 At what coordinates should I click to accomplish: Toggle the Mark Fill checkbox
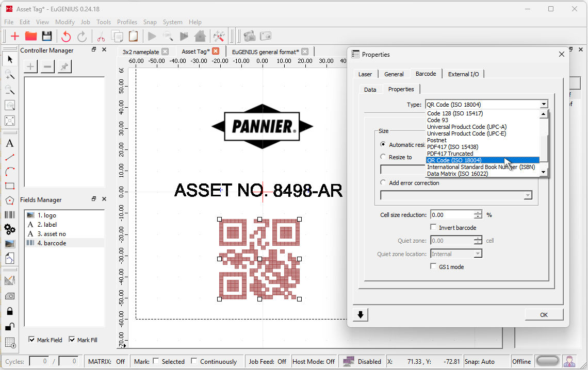[72, 339]
